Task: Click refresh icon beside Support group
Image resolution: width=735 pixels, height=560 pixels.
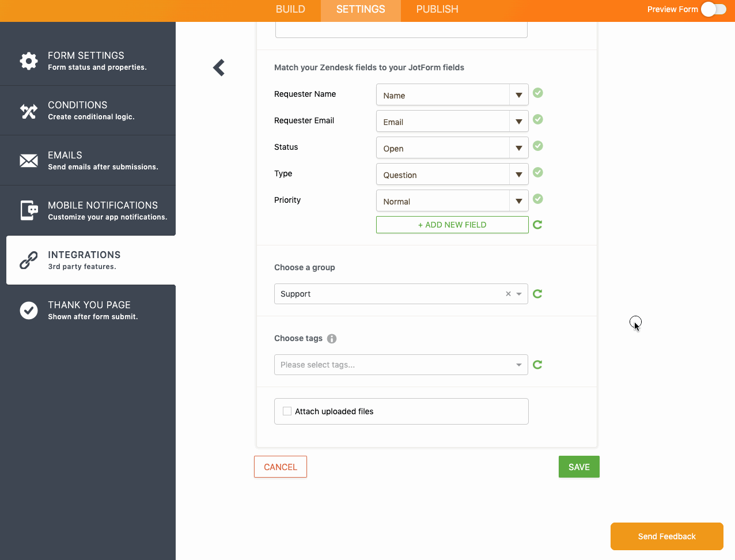Action: pyautogui.click(x=537, y=294)
